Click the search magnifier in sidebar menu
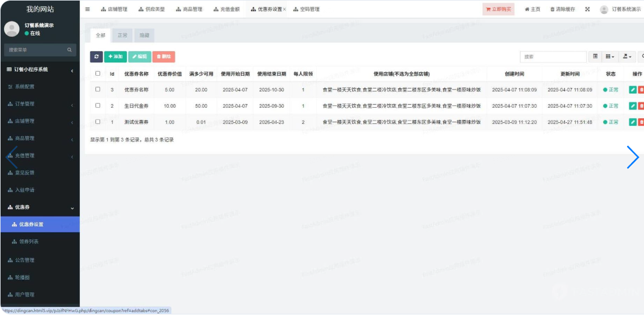Viewport: 644px width, 315px height. [69, 50]
